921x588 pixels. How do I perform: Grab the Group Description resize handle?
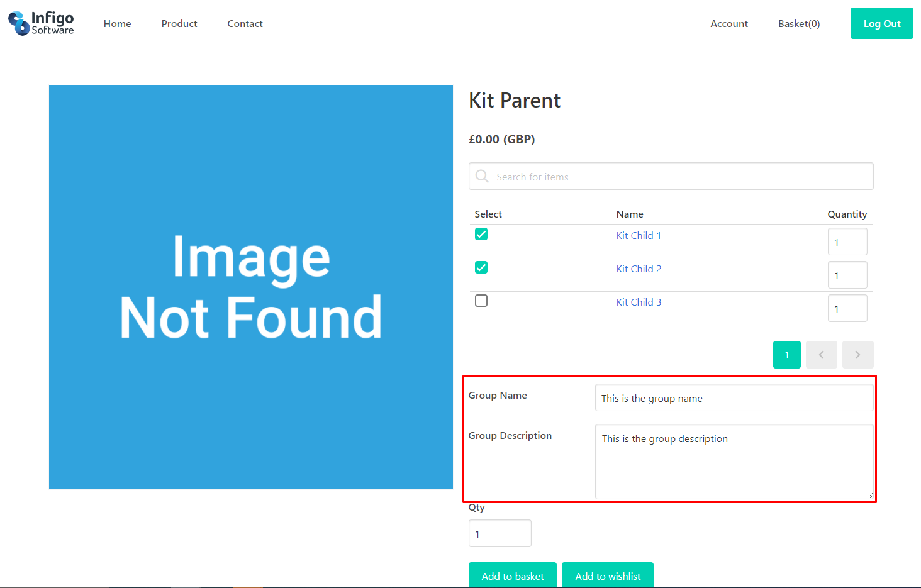870,496
